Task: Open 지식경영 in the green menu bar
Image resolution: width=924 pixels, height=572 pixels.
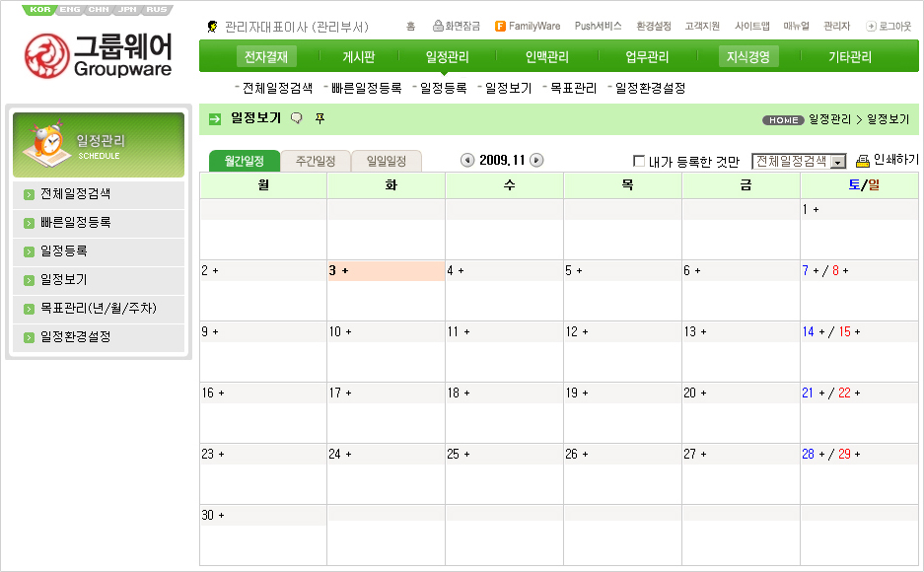Action: point(747,57)
